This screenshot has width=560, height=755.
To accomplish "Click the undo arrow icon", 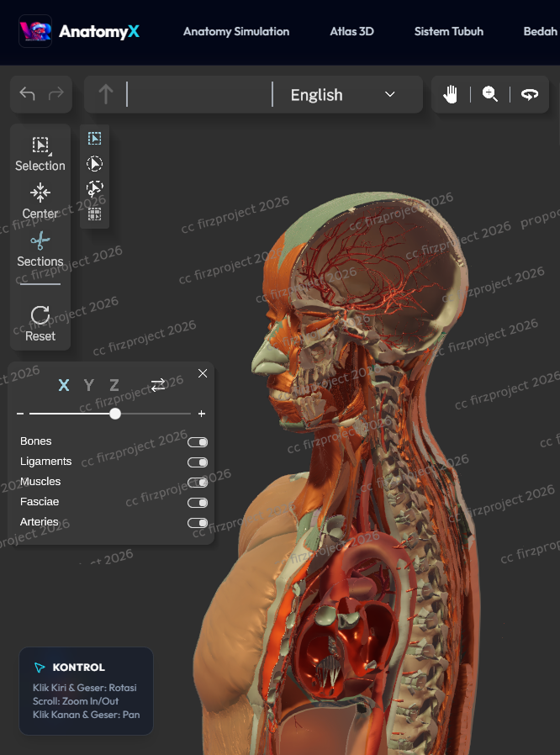I will tap(27, 94).
